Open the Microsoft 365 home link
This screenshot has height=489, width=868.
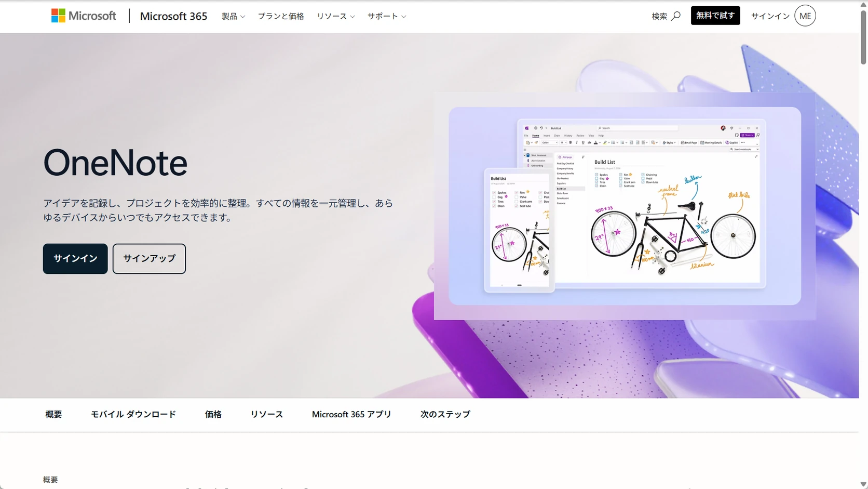(x=173, y=16)
